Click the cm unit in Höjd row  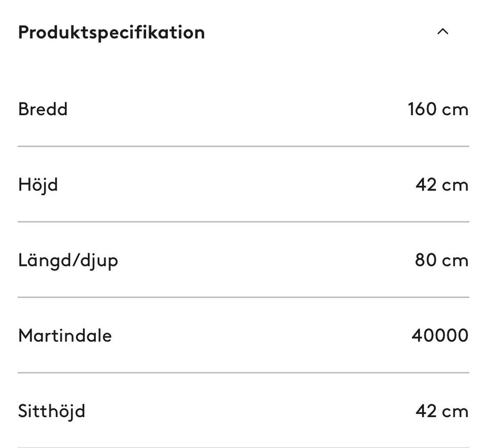coord(455,186)
